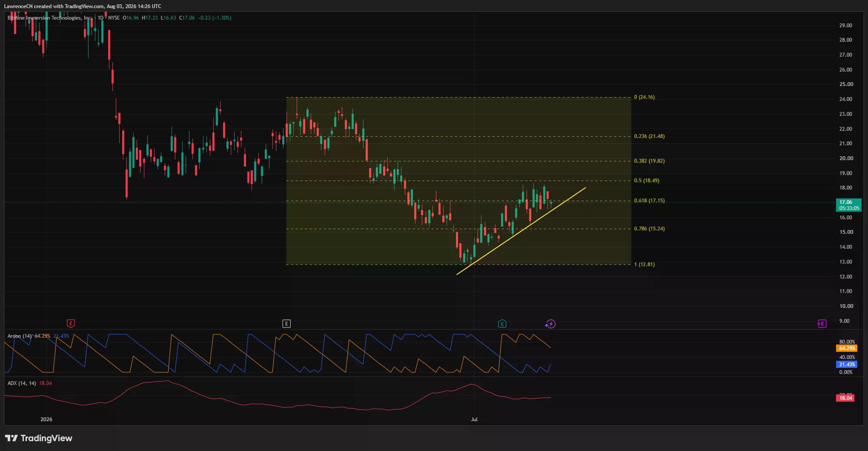This screenshot has height=451, width=868.
Task: Click the 29.00 price axis label
Action: tap(845, 26)
